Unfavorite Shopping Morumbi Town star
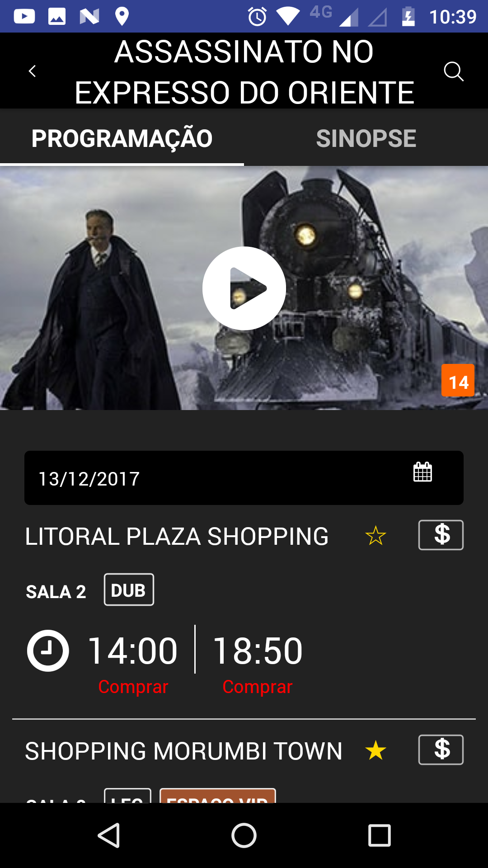488x868 pixels. [375, 751]
